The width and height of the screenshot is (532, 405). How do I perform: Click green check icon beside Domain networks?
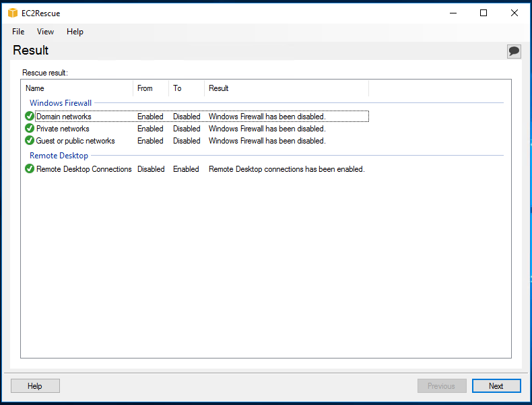click(30, 116)
